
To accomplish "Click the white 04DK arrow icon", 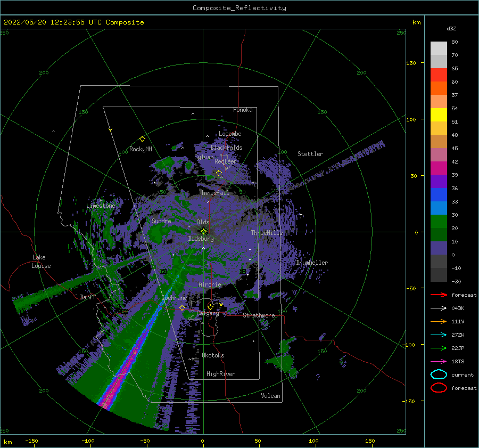I will pos(439,308).
